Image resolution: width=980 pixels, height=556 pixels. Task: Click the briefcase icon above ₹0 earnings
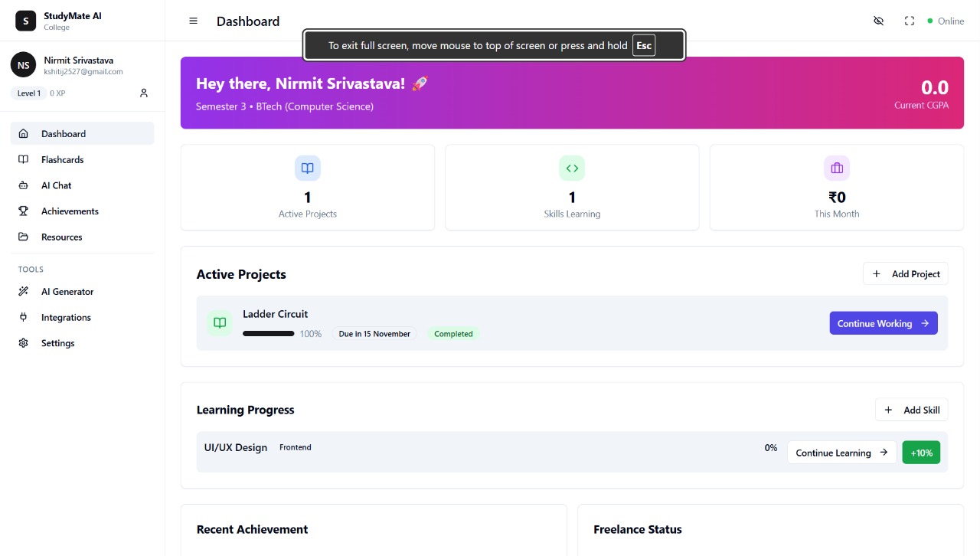tap(836, 168)
